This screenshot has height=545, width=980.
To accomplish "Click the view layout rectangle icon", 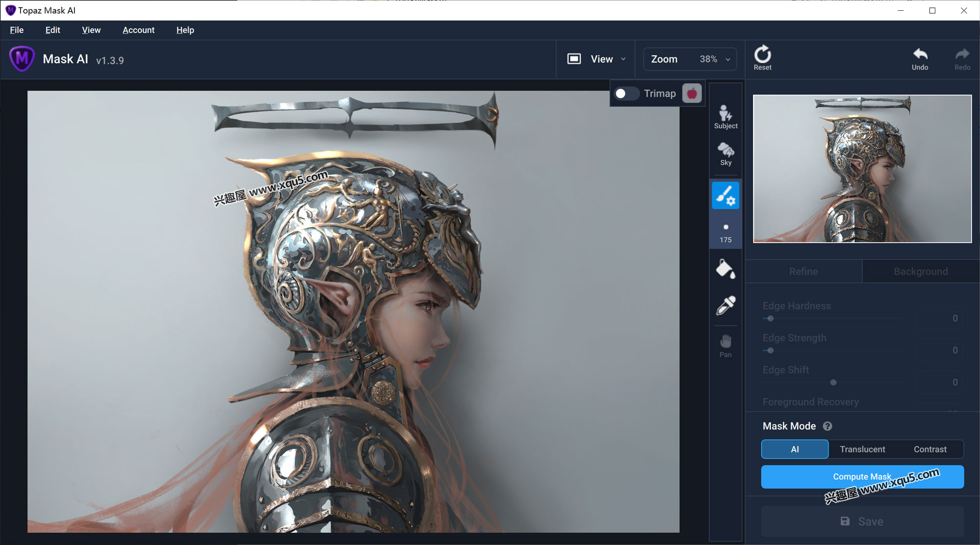I will 574,59.
